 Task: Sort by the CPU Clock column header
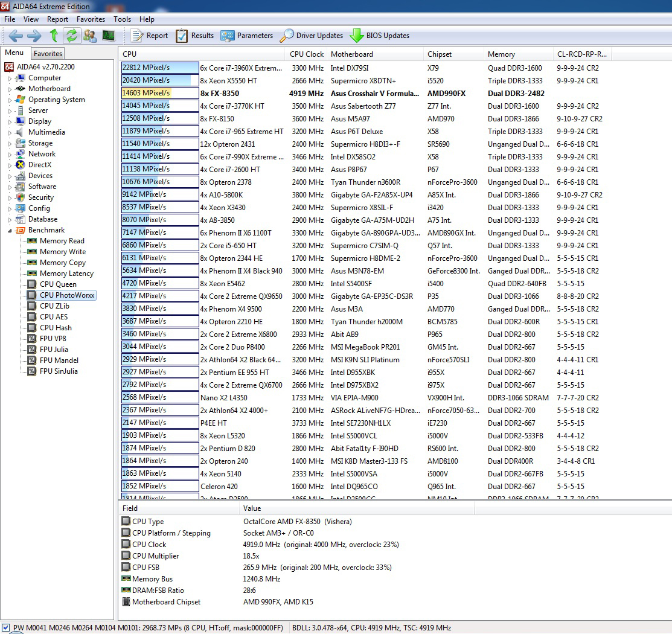tap(306, 54)
